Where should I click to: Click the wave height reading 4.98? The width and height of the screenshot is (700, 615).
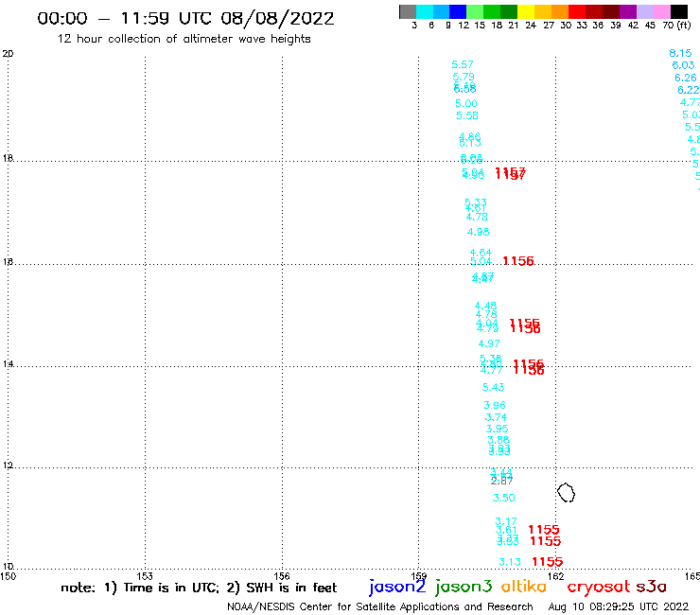pyautogui.click(x=478, y=232)
